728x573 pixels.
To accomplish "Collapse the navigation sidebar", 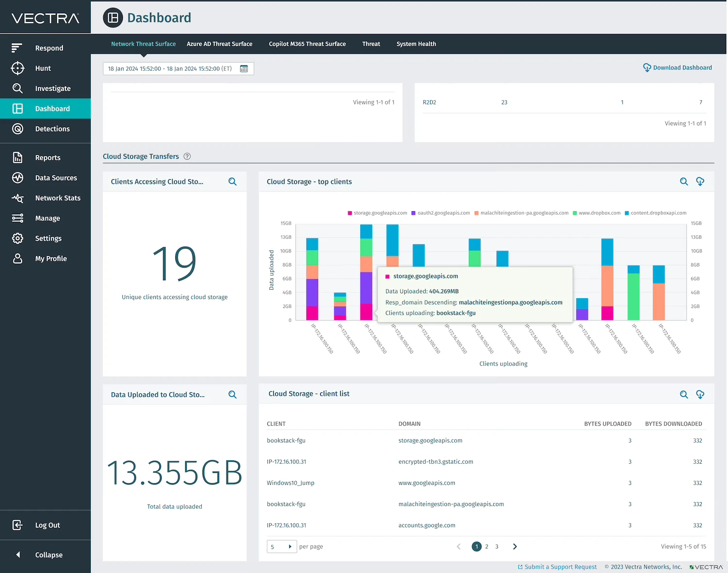I will click(x=48, y=555).
